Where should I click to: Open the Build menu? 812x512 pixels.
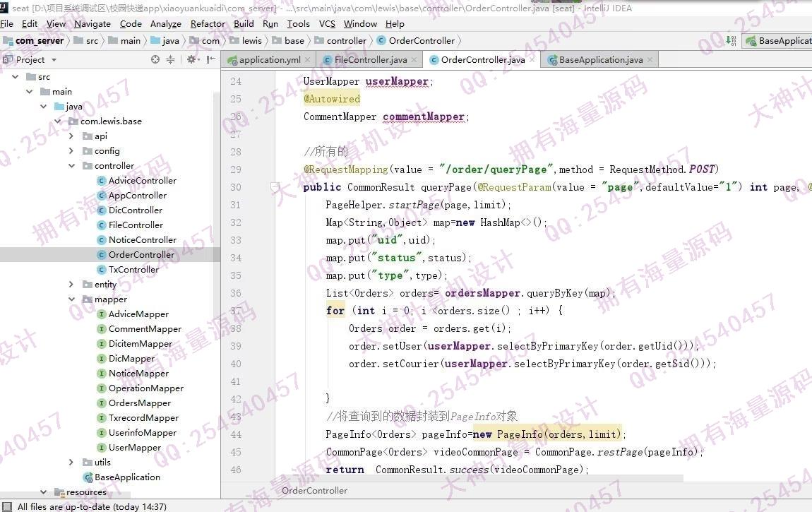pos(244,24)
